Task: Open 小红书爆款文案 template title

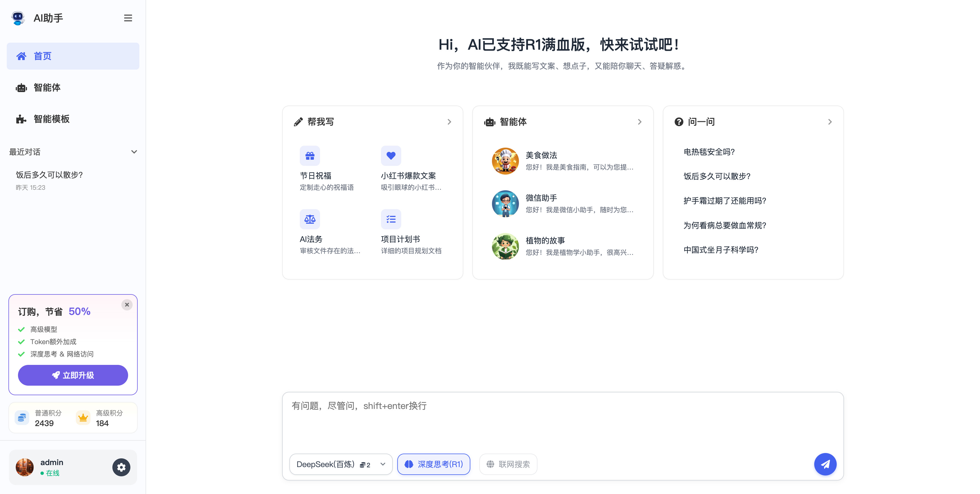Action: (x=408, y=175)
